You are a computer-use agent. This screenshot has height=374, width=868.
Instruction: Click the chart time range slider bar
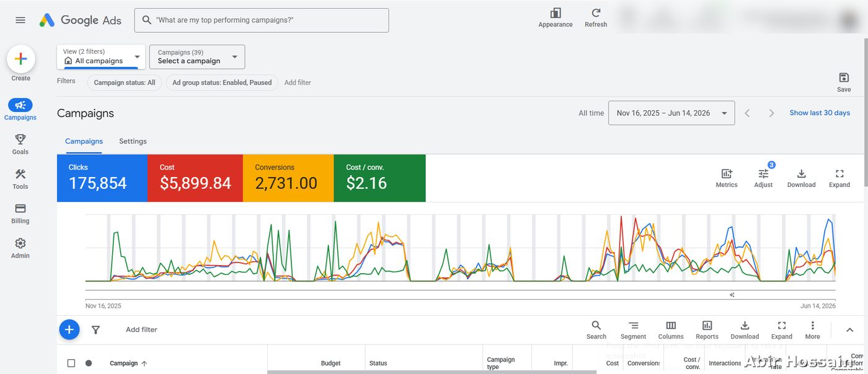click(x=460, y=295)
